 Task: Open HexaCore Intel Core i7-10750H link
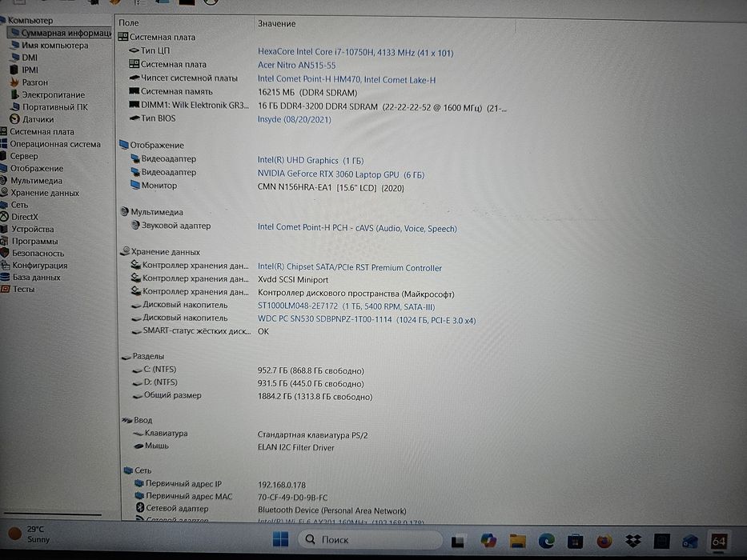pyautogui.click(x=355, y=52)
